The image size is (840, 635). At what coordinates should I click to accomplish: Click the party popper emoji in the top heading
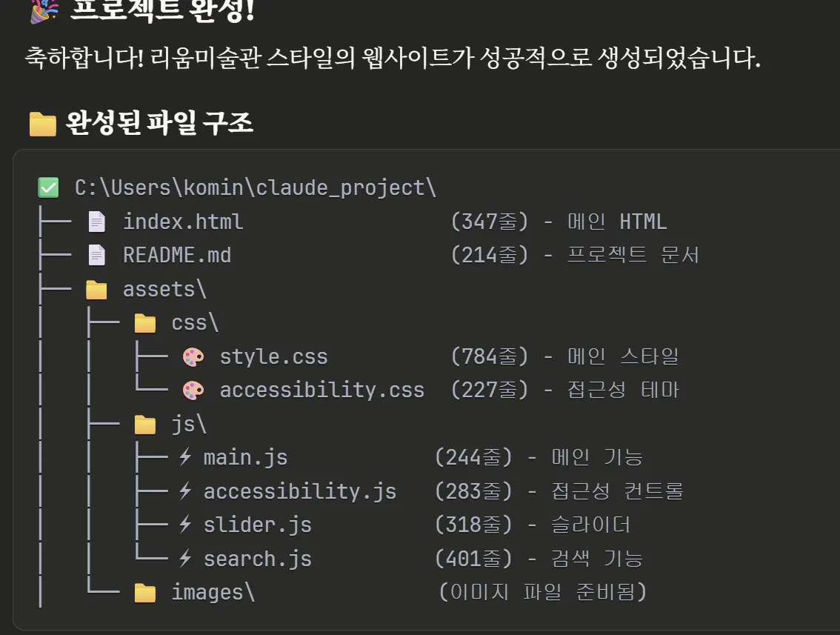[44, 10]
